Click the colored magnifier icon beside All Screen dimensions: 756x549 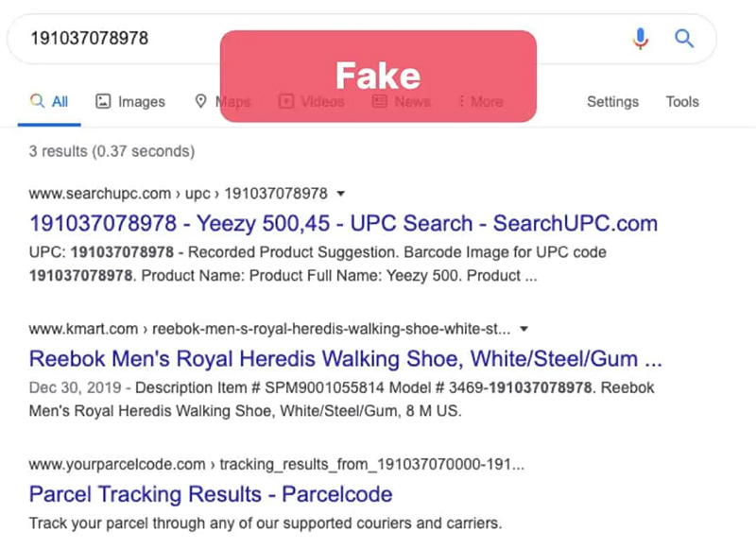(37, 101)
